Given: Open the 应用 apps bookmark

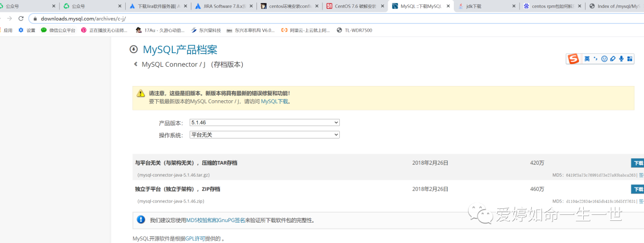Looking at the screenshot, I should [6, 30].
